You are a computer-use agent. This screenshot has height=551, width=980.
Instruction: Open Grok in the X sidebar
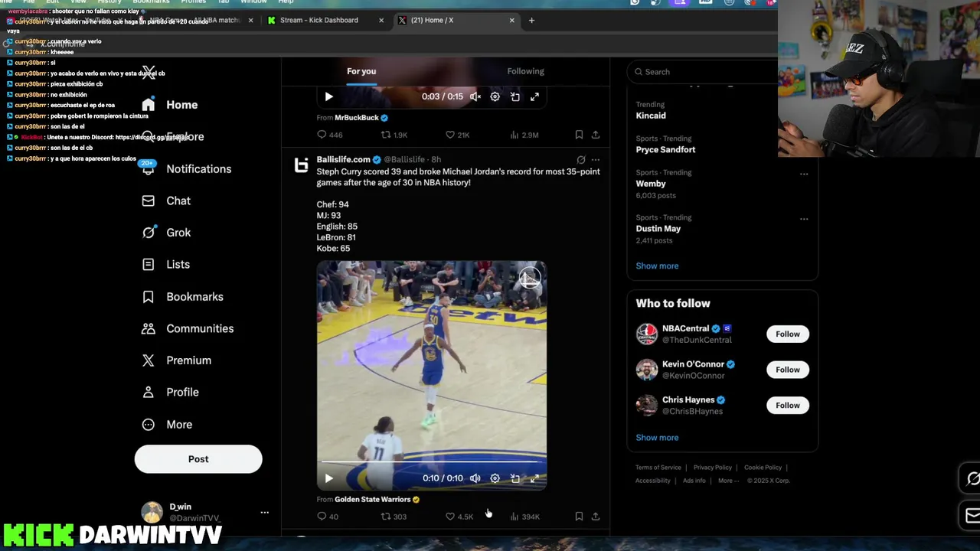click(x=166, y=233)
